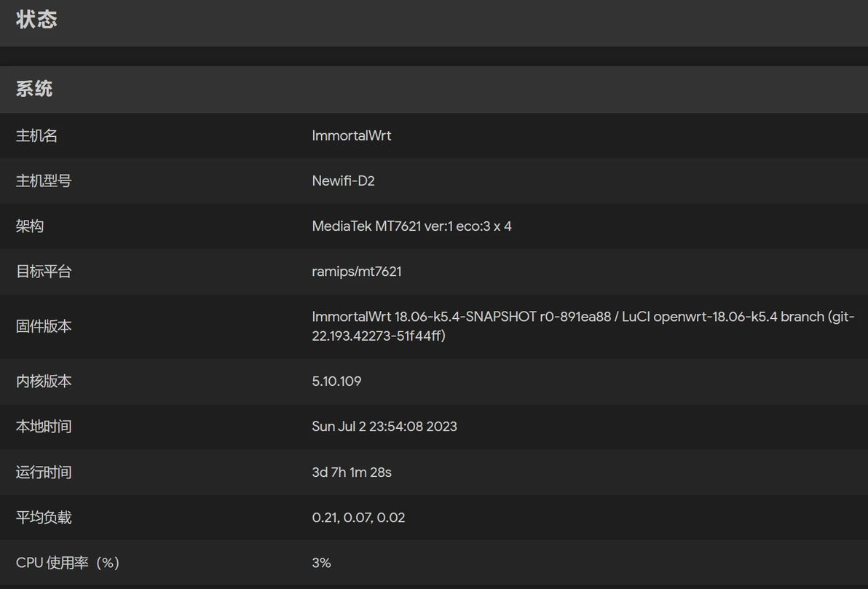Select the 主机名 row label

pyautogui.click(x=36, y=135)
